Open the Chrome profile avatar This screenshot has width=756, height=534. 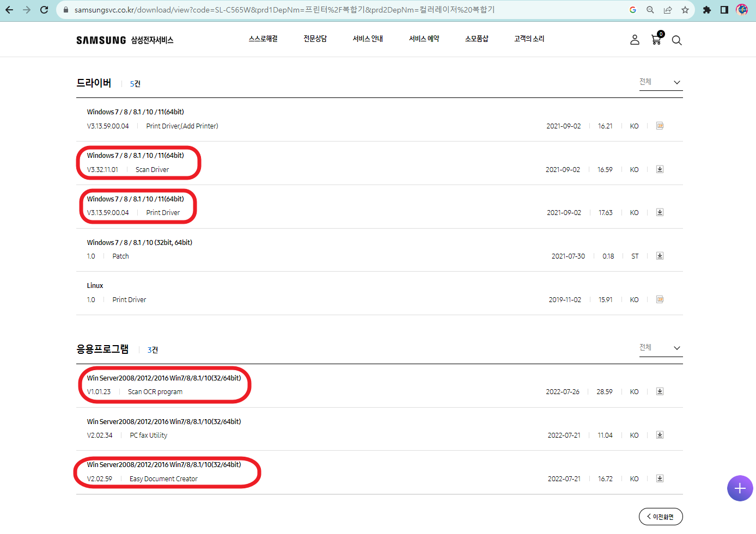[x=742, y=10]
